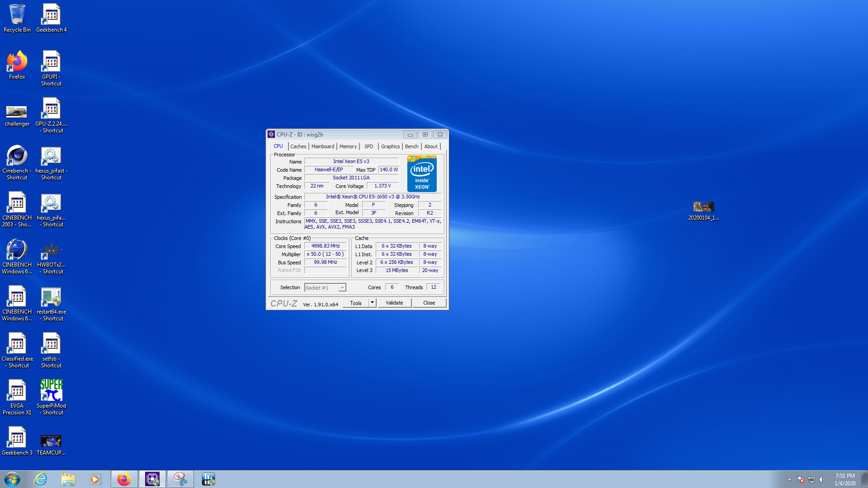Image resolution: width=868 pixels, height=488 pixels.
Task: Click the Core Voltage value 1.373 V
Action: coord(382,186)
